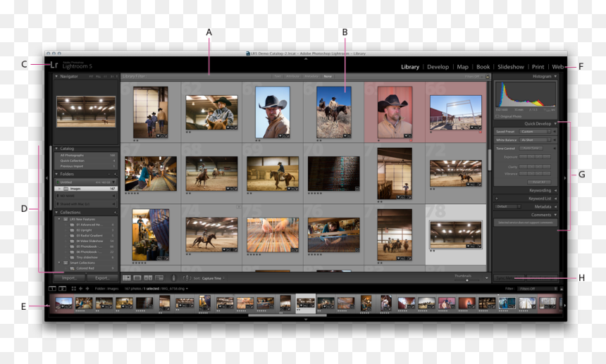Open Survey view in toolbar
This screenshot has width=606, height=364.
pyautogui.click(x=159, y=278)
